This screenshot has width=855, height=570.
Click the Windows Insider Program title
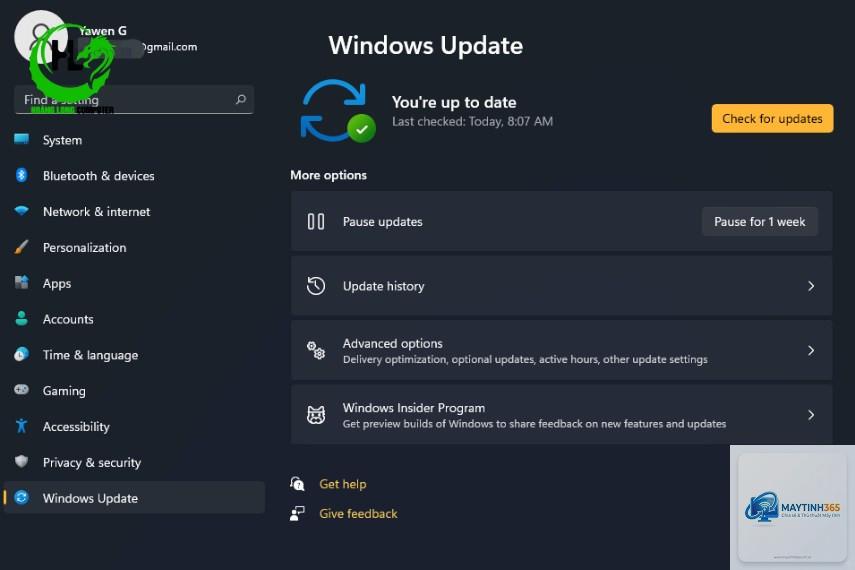[414, 407]
